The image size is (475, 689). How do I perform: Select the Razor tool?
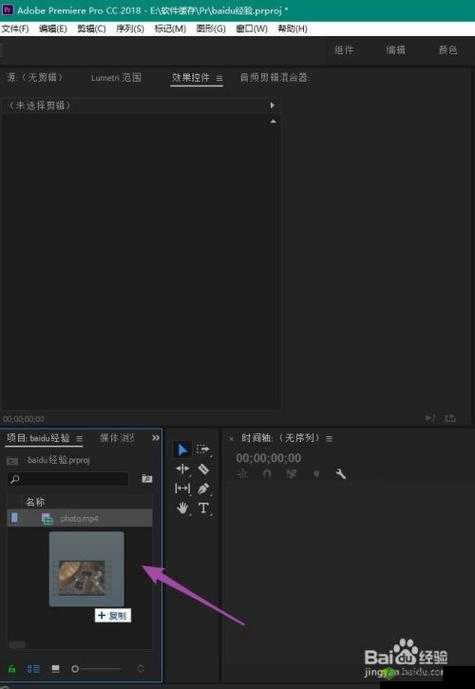[203, 469]
